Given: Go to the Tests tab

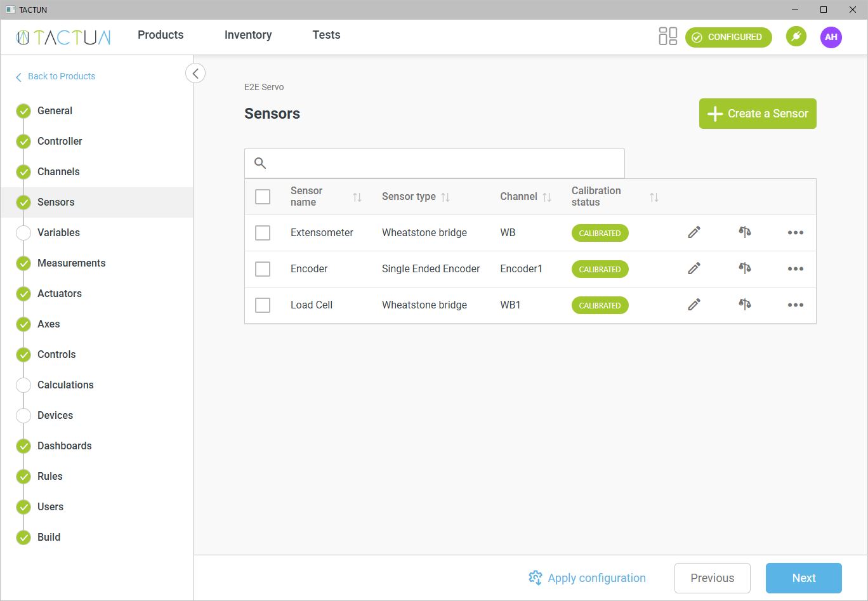Looking at the screenshot, I should coord(326,35).
